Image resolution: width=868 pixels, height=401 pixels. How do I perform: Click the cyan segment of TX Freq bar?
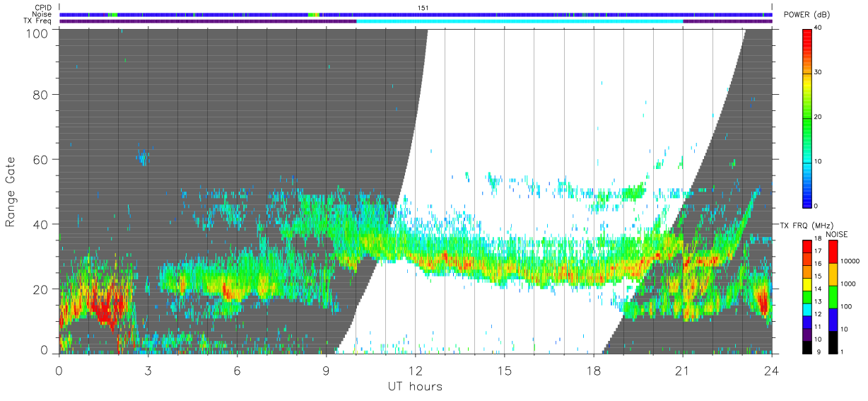pos(520,21)
